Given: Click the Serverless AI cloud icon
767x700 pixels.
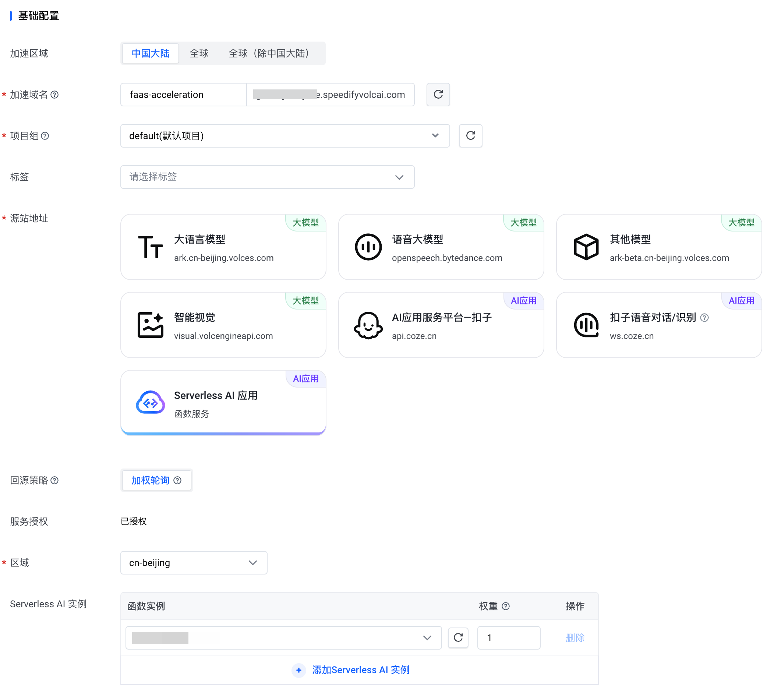Looking at the screenshot, I should pos(151,403).
